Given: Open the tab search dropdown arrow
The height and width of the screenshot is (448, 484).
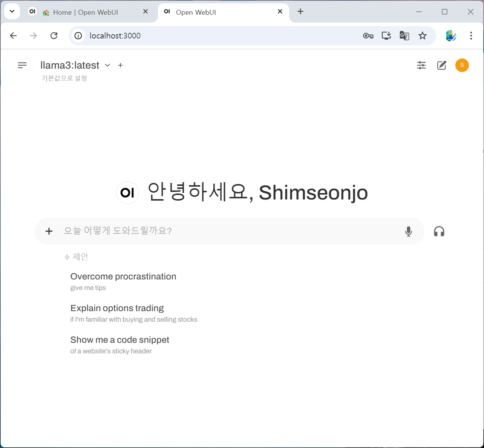Looking at the screenshot, I should (12, 11).
